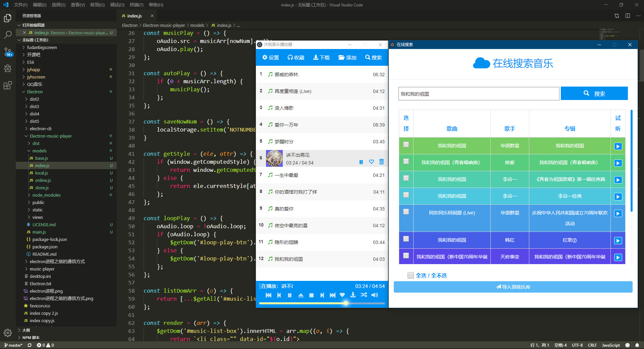Collapse the Electron-music-player folder
Image resolution: width=644 pixels, height=349 pixels.
click(x=66, y=136)
